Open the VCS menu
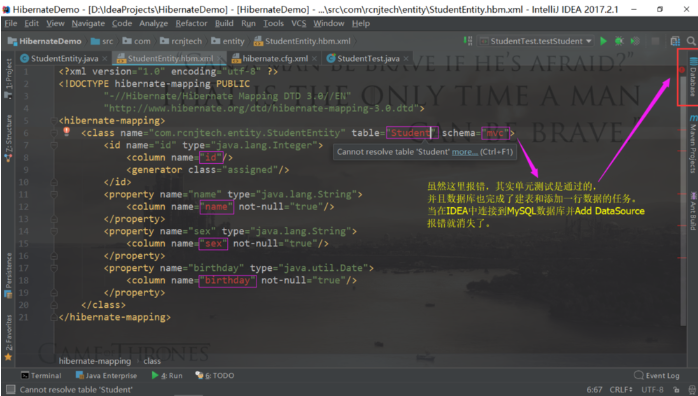 click(299, 24)
